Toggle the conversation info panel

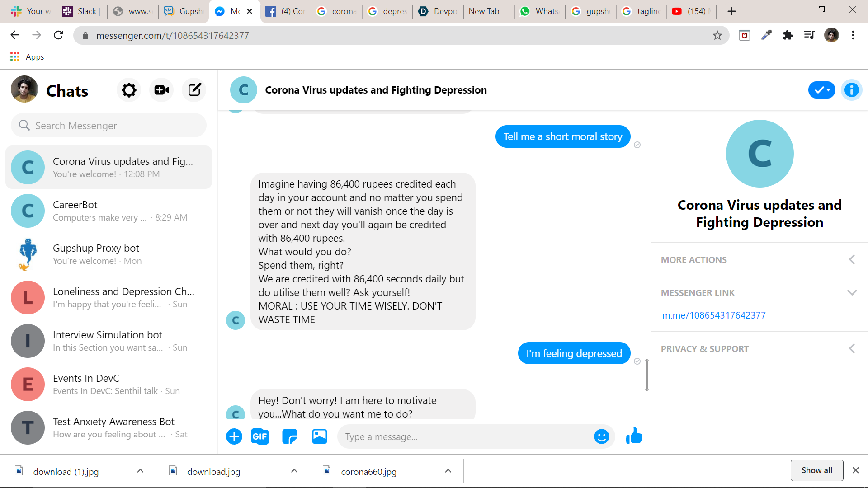(851, 90)
